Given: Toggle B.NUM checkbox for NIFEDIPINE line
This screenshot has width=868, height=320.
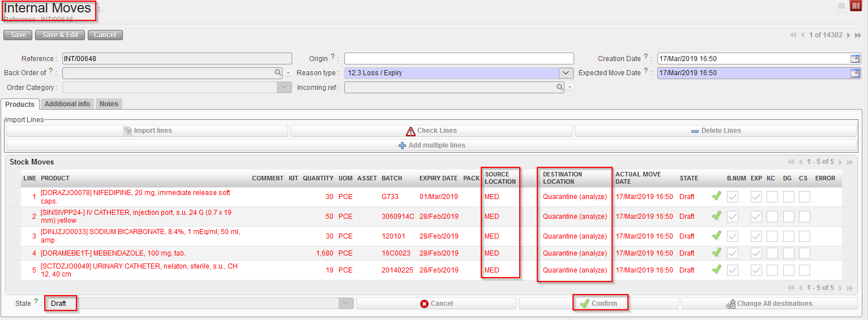Looking at the screenshot, I should click(733, 197).
